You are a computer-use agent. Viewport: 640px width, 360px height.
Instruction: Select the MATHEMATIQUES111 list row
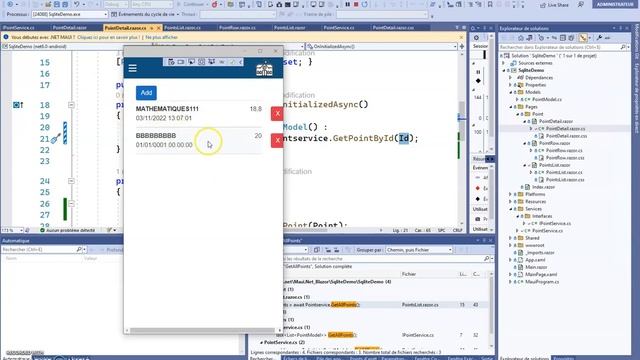[x=199, y=113]
